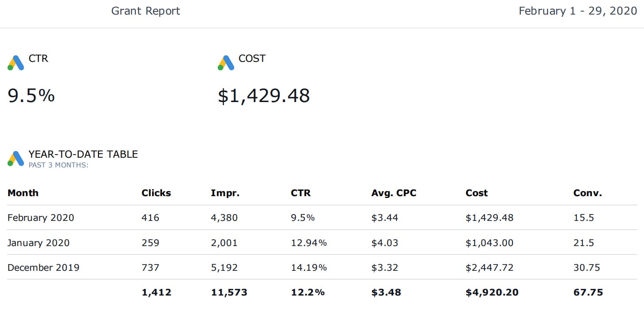644x311 pixels.
Task: Click the Grant Report title
Action: coord(145,11)
